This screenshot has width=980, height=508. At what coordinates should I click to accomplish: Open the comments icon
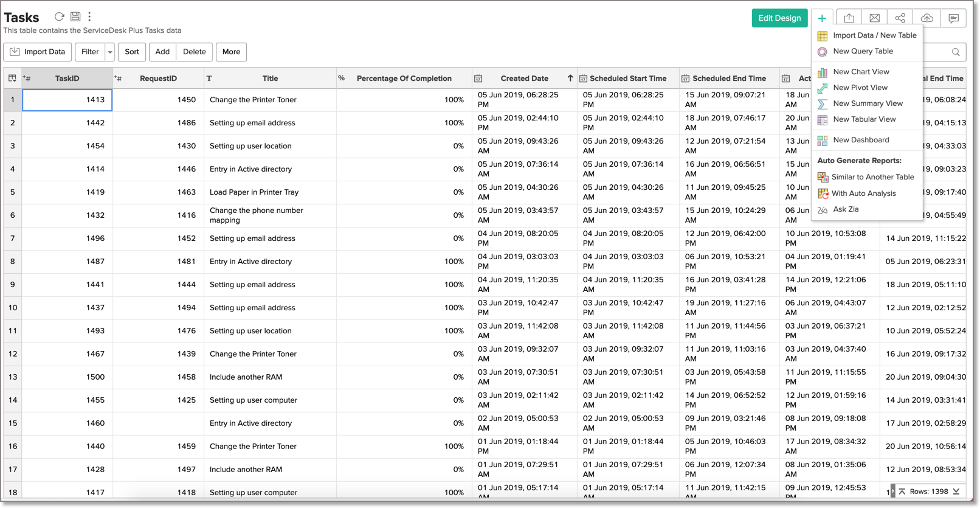(x=953, y=18)
